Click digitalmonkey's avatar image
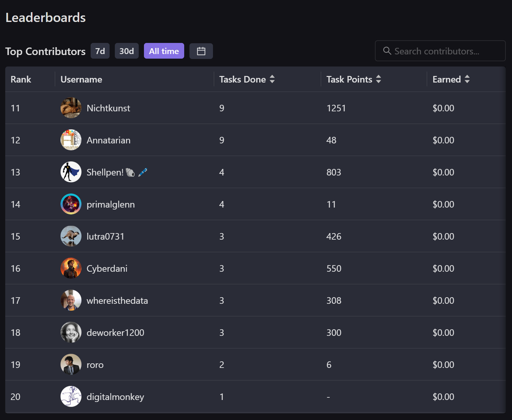This screenshot has height=420, width=512. [71, 396]
